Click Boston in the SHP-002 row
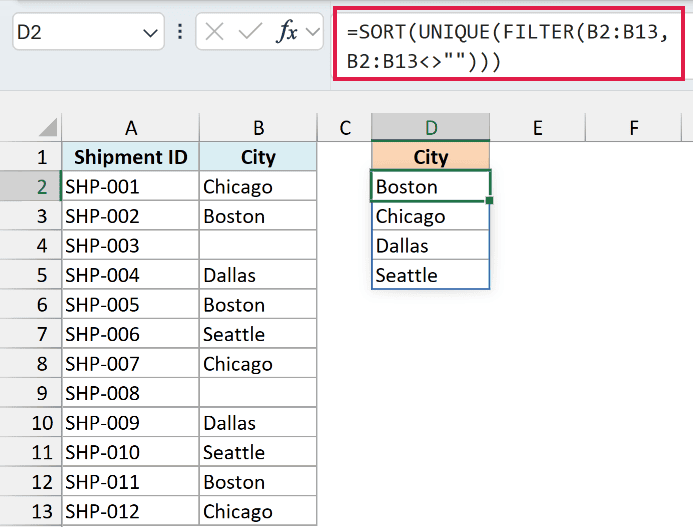 (258, 216)
